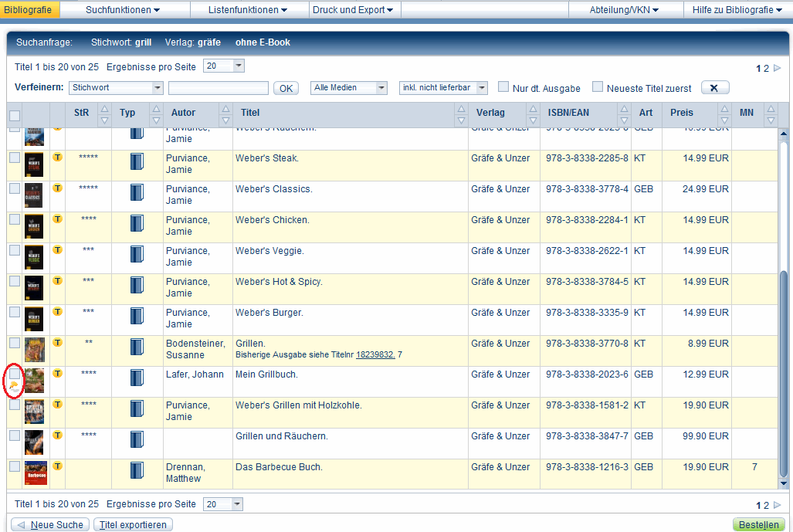
Task: Open the Druck und Export menu
Action: (x=352, y=10)
